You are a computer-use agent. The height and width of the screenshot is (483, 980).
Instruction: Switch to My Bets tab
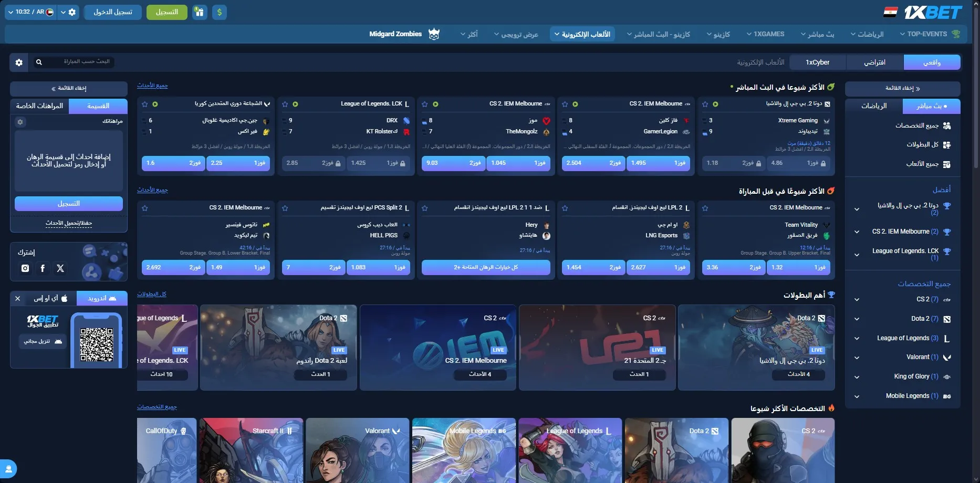[39, 106]
